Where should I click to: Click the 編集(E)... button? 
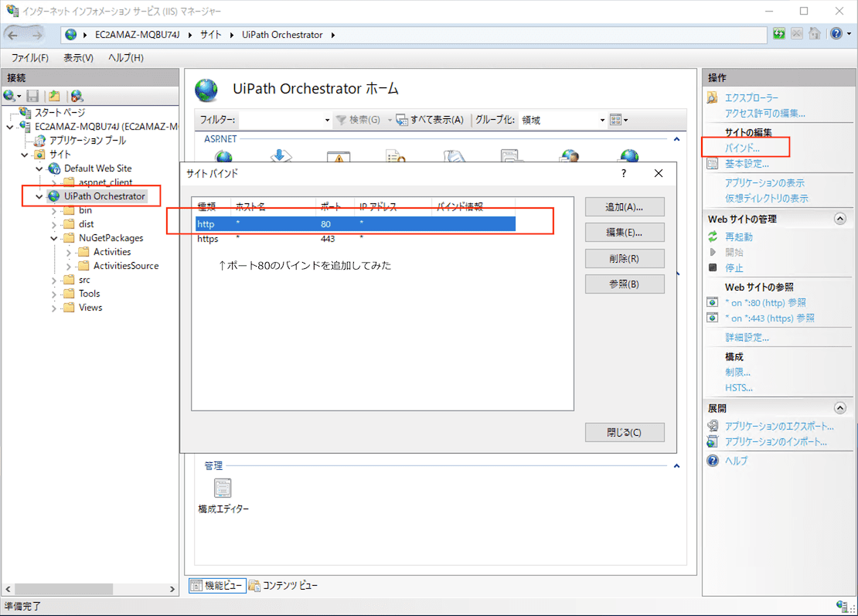[x=625, y=233]
